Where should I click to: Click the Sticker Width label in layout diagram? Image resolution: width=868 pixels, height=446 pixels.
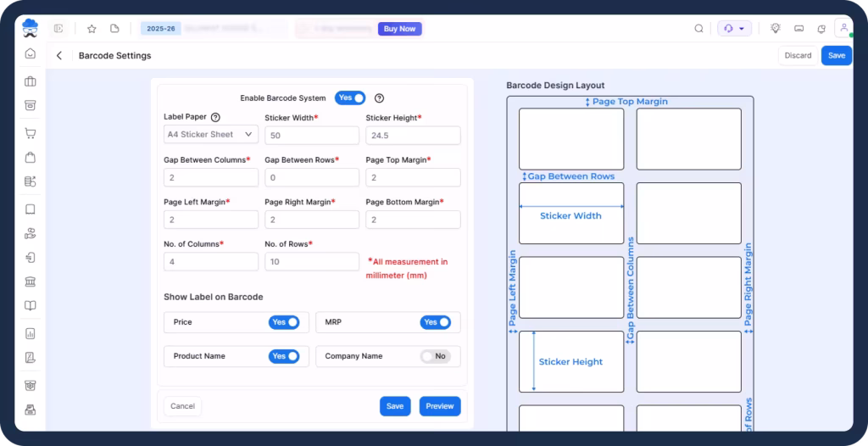570,216
